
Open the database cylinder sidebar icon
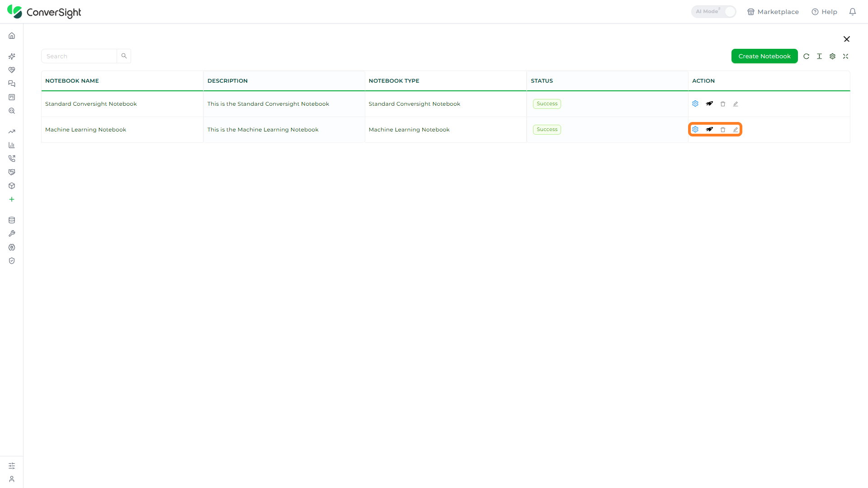[x=12, y=220]
